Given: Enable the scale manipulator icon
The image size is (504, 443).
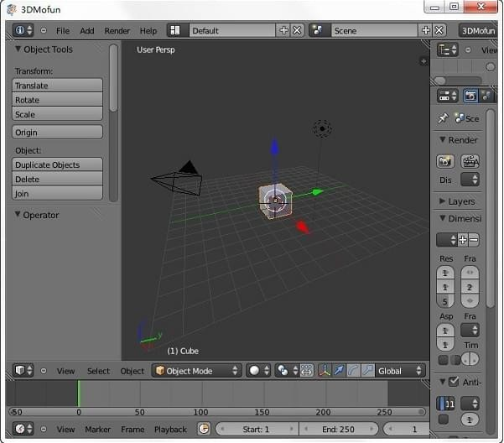Looking at the screenshot, I should 367,370.
